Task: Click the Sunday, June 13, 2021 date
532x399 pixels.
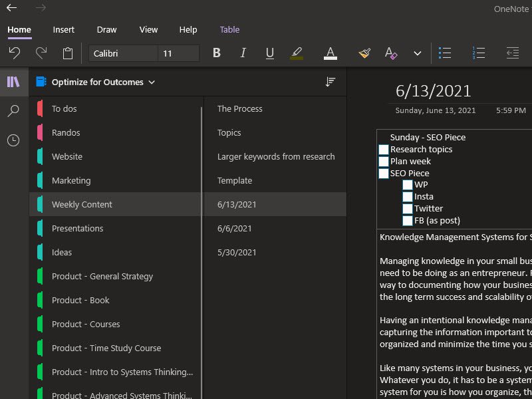Action: click(436, 110)
